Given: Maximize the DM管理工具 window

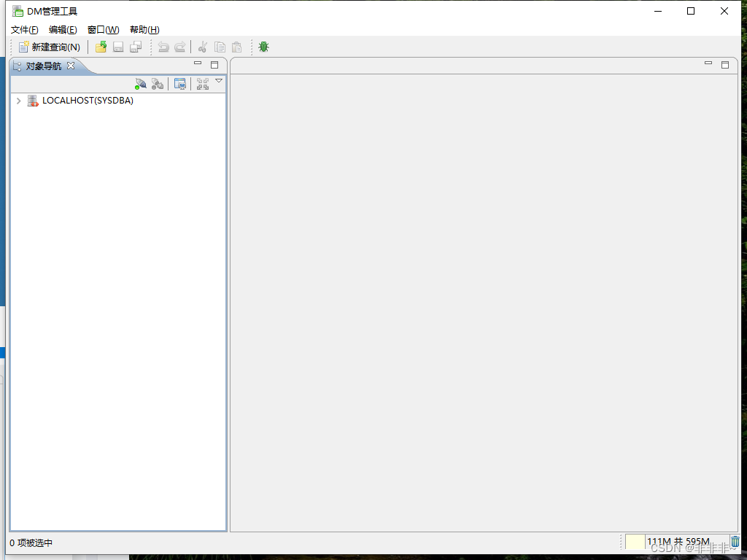Looking at the screenshot, I should coord(691,11).
